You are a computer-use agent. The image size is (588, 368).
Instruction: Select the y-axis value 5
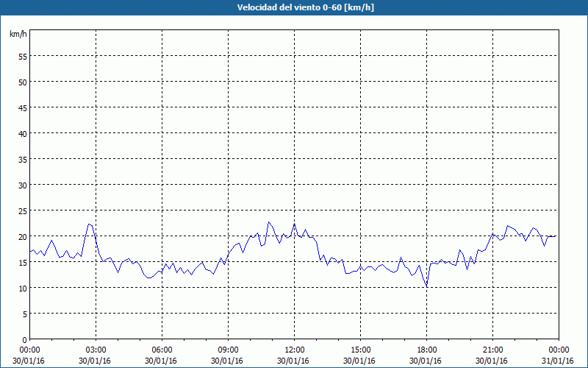[25, 314]
